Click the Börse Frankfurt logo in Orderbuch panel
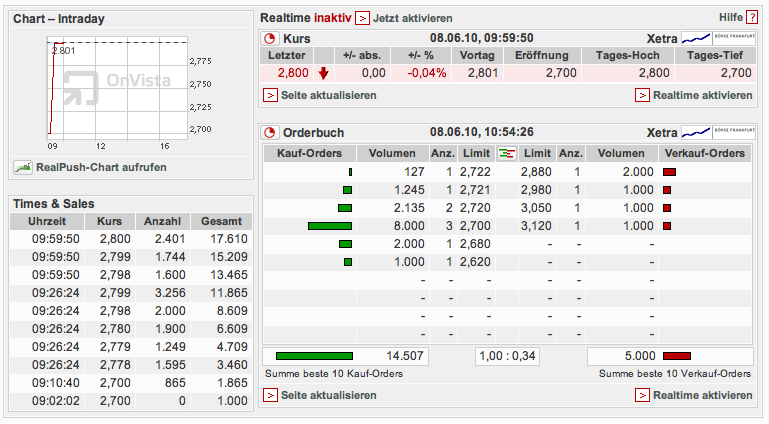769x424 pixels. pyautogui.click(x=734, y=132)
